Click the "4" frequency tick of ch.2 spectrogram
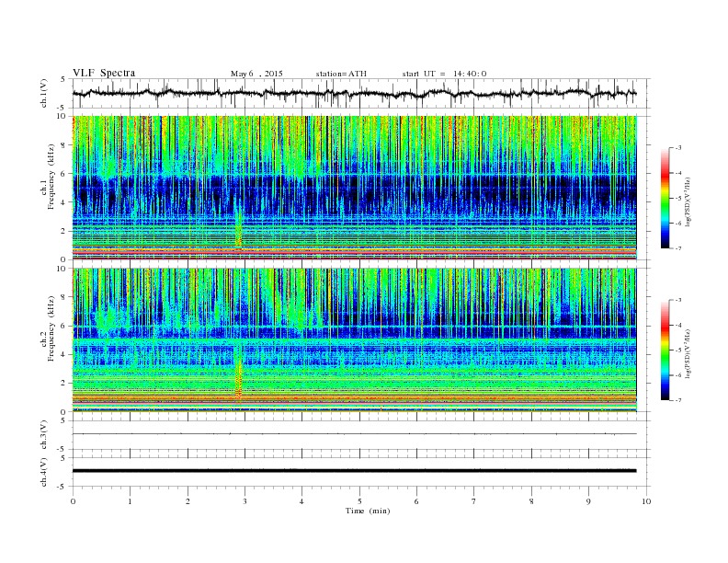This screenshot has width=728, height=563. (x=64, y=354)
